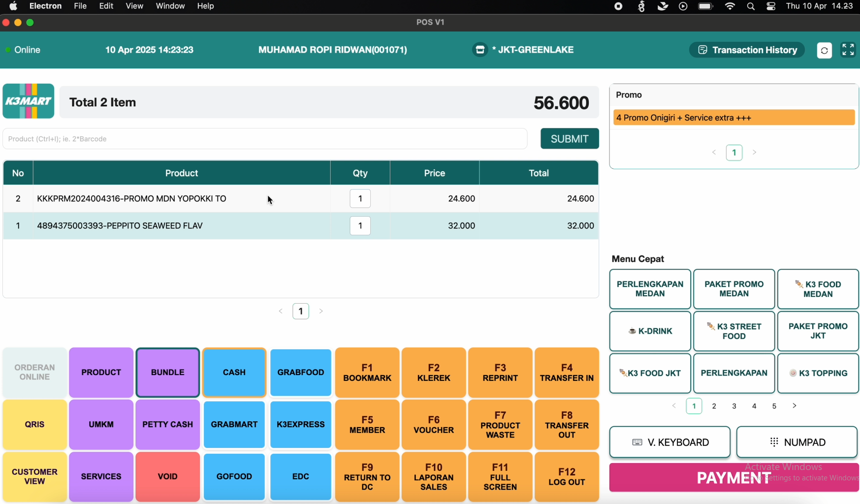This screenshot has width=860, height=504.
Task: Select the K-DRINK quick menu
Action: [x=650, y=331]
